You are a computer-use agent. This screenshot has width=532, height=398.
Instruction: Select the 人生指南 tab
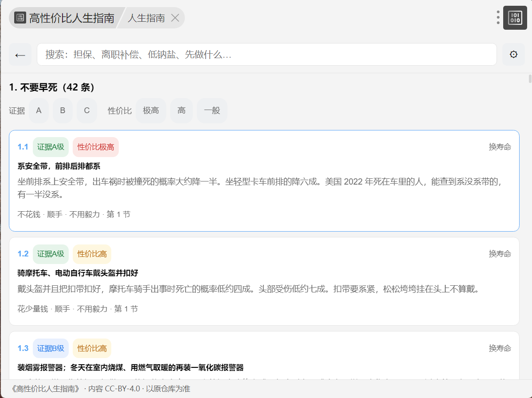pyautogui.click(x=146, y=18)
